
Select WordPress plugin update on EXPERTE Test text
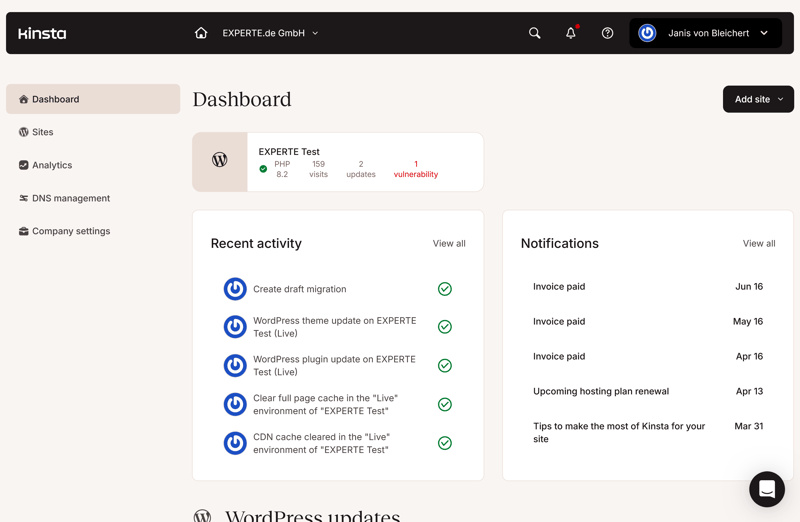pyautogui.click(x=334, y=365)
